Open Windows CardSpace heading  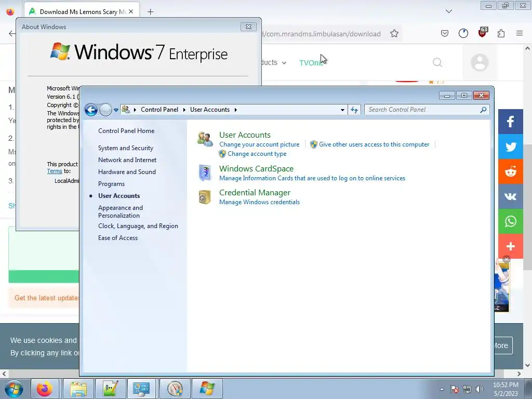[256, 169]
